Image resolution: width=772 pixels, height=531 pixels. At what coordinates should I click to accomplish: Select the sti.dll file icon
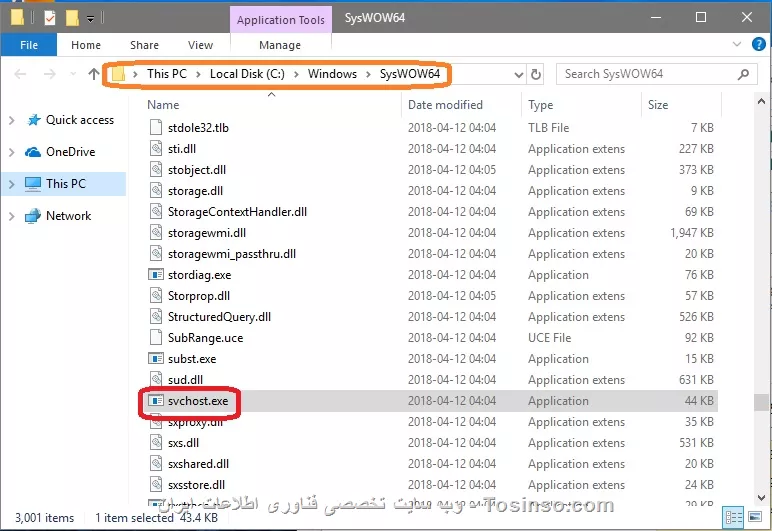[x=156, y=149]
